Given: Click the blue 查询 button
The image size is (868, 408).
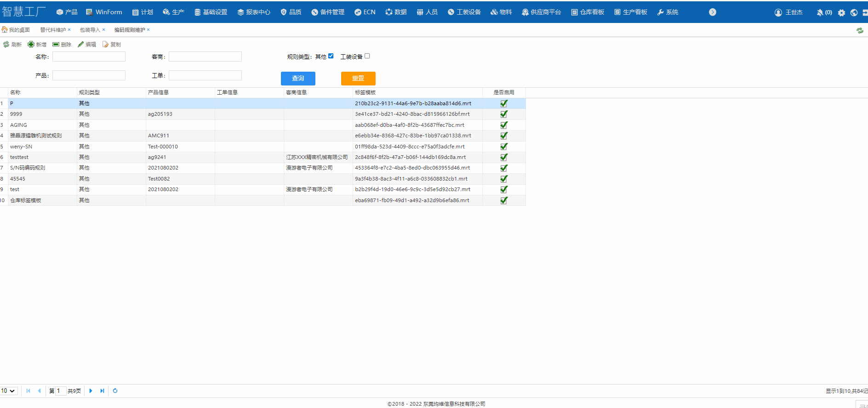Looking at the screenshot, I should [x=298, y=79].
